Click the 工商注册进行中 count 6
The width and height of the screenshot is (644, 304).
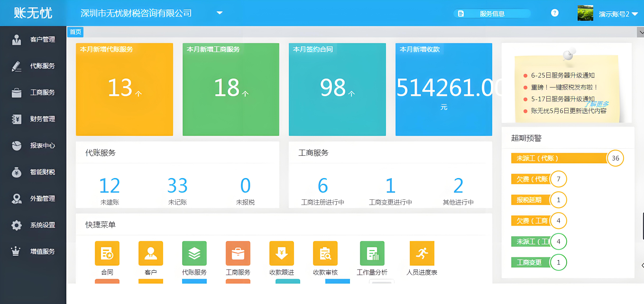pos(323,186)
